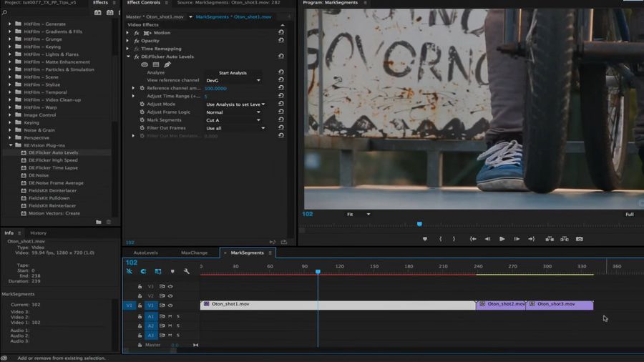Create an ellipse mask for DE:Flicker
644x362 pixels.
coord(145,64)
